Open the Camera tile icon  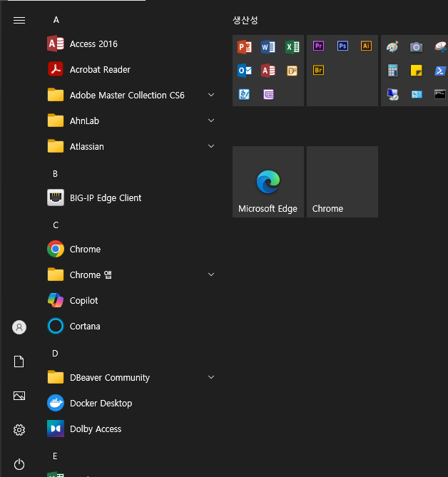[x=417, y=47]
